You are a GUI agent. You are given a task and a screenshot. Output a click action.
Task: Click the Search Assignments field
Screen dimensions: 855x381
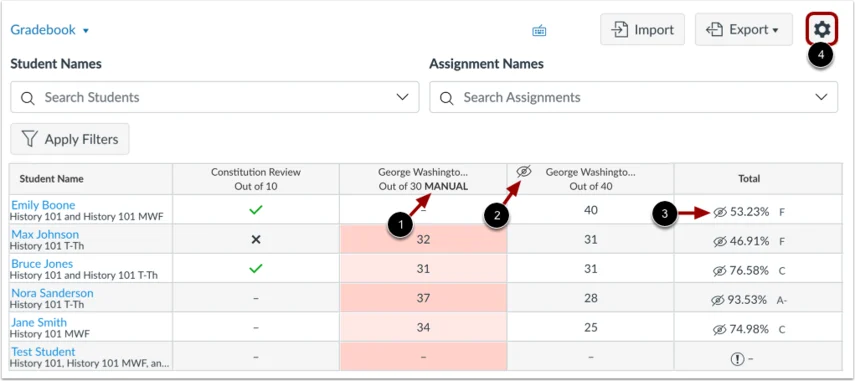[x=634, y=98]
